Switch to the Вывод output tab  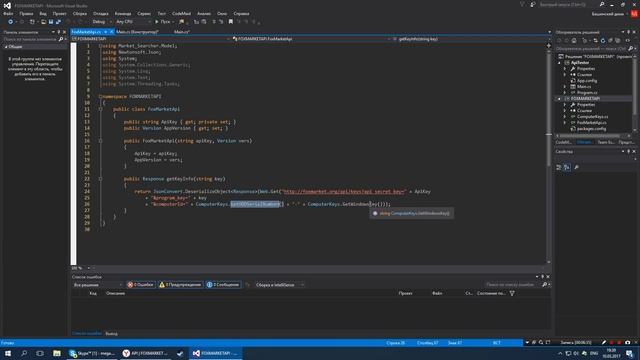click(111, 334)
